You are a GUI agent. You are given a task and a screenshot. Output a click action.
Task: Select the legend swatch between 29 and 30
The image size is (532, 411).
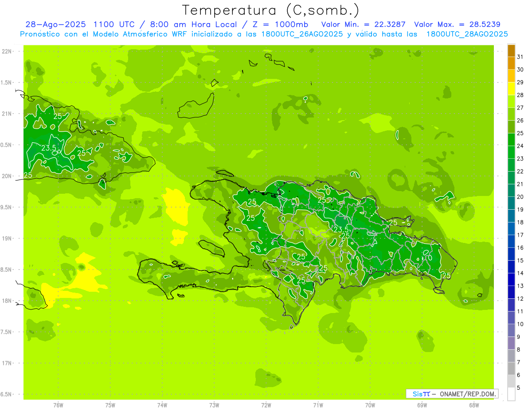(511, 76)
